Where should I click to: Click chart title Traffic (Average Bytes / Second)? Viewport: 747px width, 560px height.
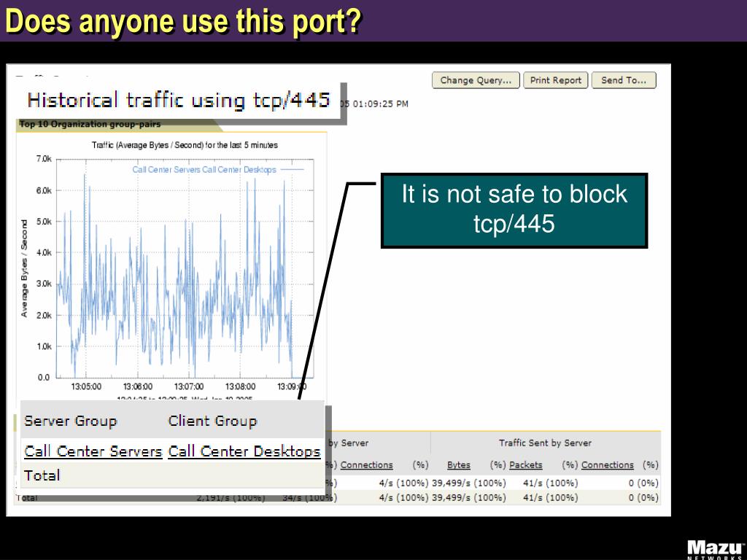[x=185, y=145]
